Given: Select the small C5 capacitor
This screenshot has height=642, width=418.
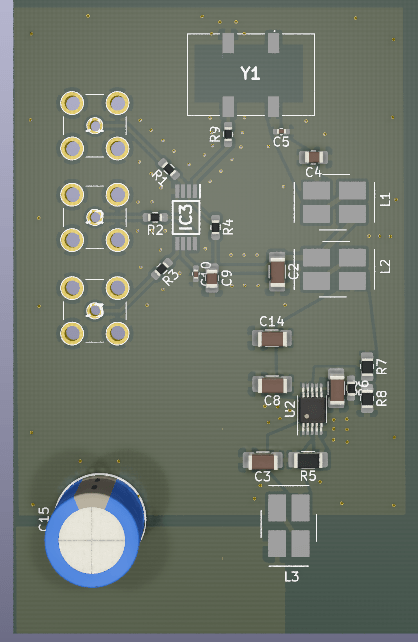Looking at the screenshot, I should point(281,131).
